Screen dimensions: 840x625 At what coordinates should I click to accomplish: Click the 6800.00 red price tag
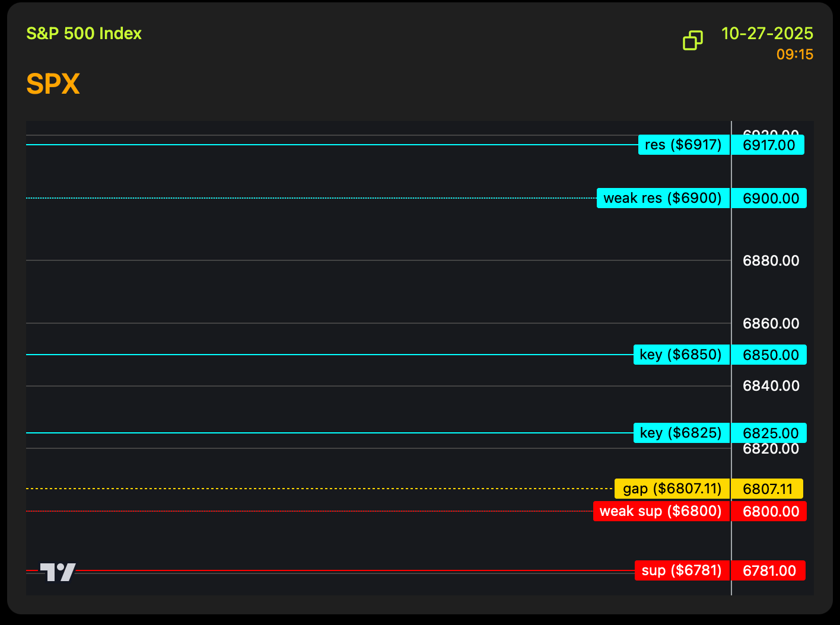770,512
